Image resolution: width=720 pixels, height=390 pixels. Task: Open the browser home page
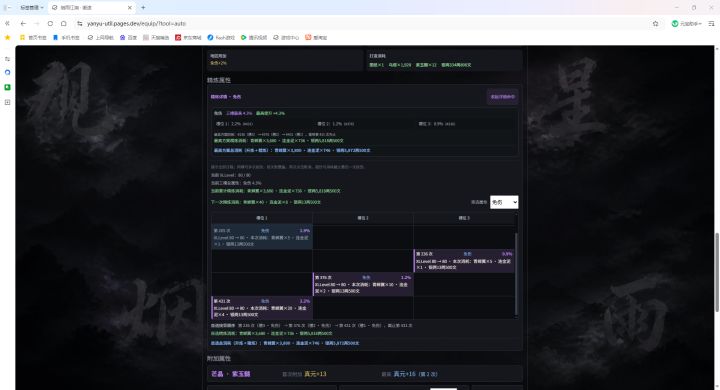(x=64, y=23)
